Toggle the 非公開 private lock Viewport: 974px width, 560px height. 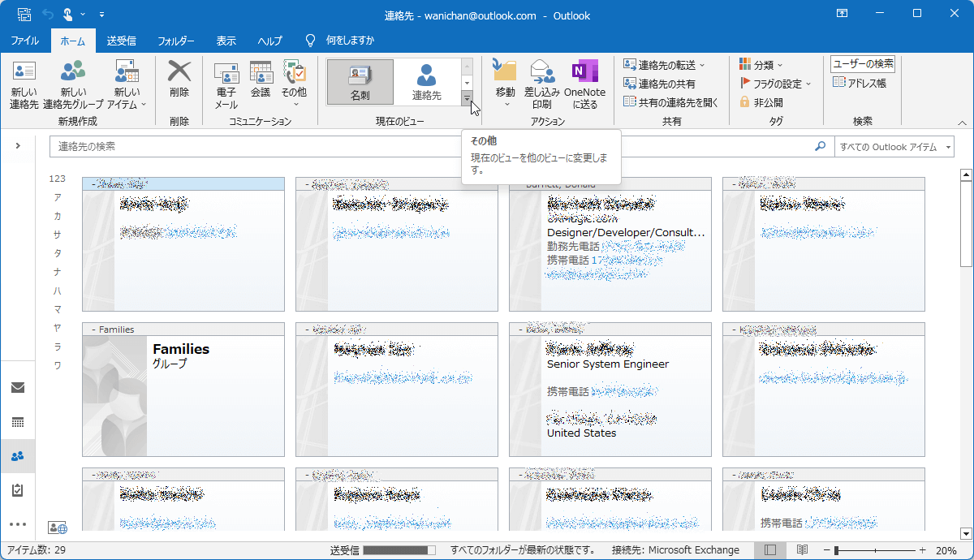[761, 102]
